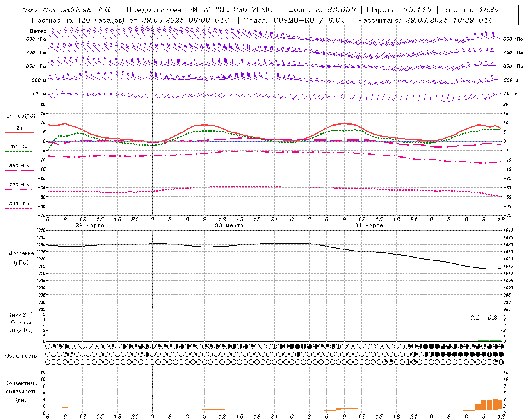
Task: Select the "ЗапСиб УГМС" provider text
Action: click(x=246, y=10)
